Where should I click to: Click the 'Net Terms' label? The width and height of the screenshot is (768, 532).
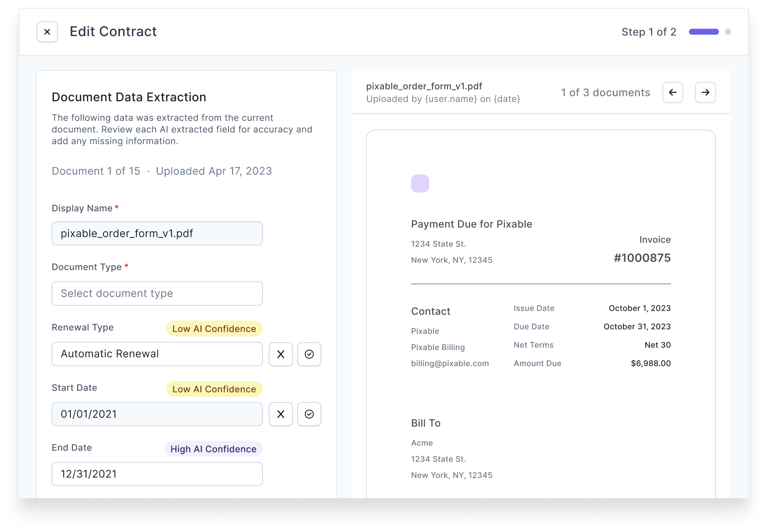click(x=534, y=345)
